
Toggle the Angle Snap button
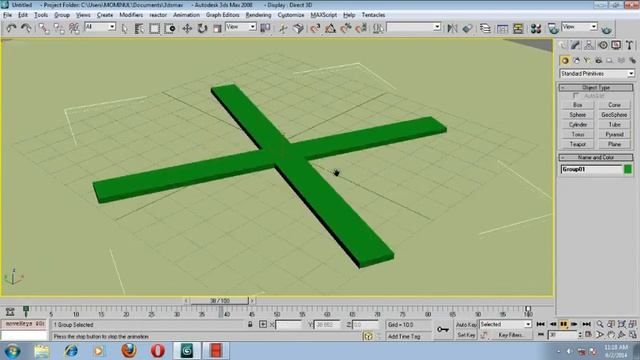pyautogui.click(x=330, y=28)
